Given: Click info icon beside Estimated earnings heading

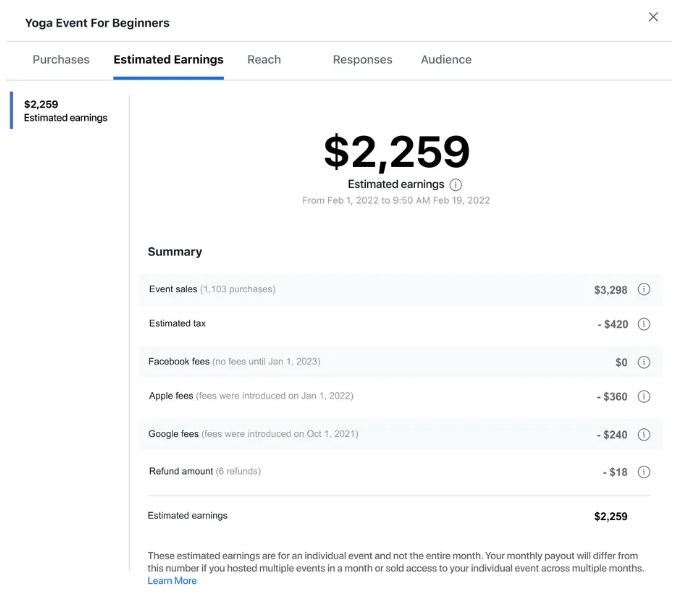Looking at the screenshot, I should coord(455,185).
